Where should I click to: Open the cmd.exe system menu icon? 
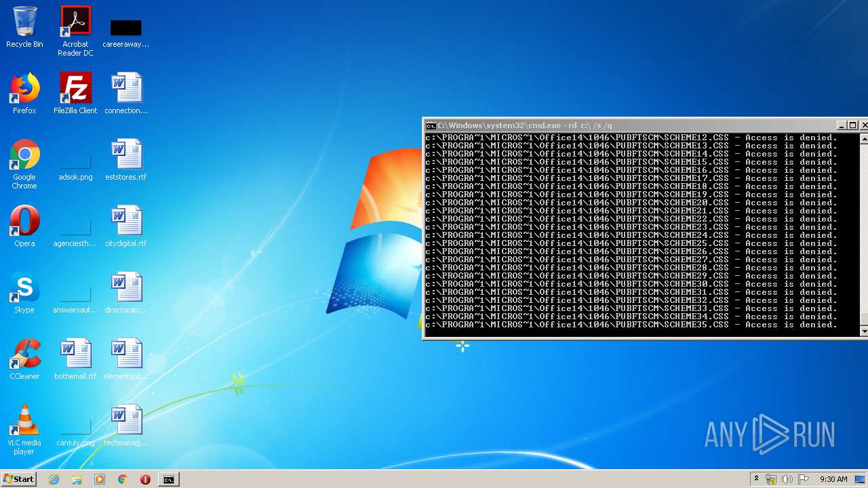[x=431, y=125]
